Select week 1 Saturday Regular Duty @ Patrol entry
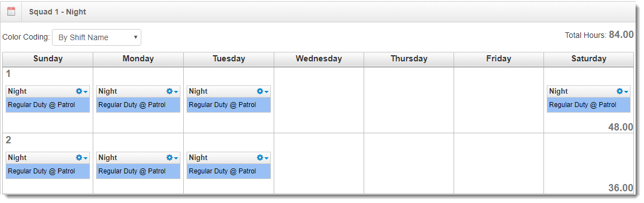 tap(589, 105)
